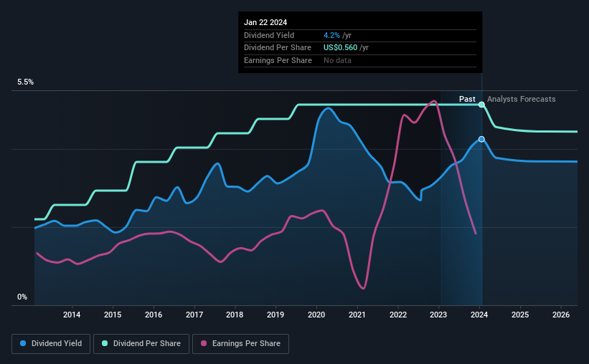Click the 2023 x-axis year label
Viewport: 589px width, 364px height.
point(438,315)
